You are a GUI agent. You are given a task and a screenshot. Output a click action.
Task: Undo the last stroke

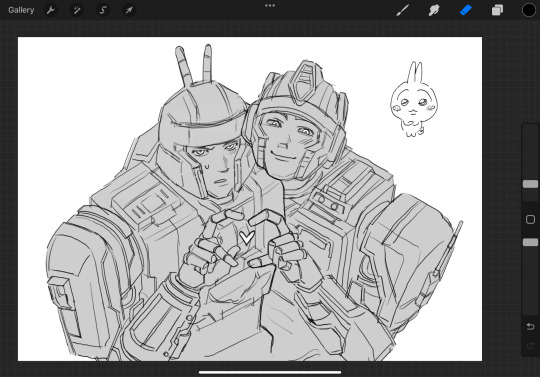530,326
